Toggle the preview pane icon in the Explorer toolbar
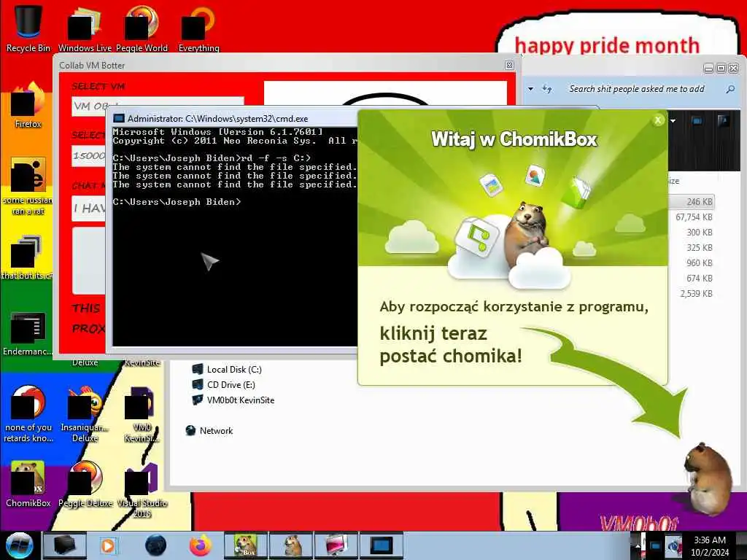Image resolution: width=747 pixels, height=560 pixels. 697,121
